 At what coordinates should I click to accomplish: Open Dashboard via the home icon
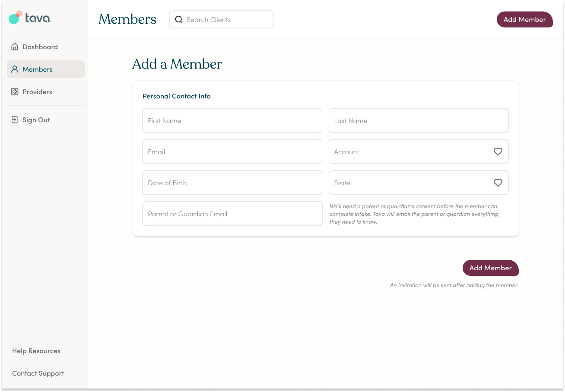(x=15, y=47)
